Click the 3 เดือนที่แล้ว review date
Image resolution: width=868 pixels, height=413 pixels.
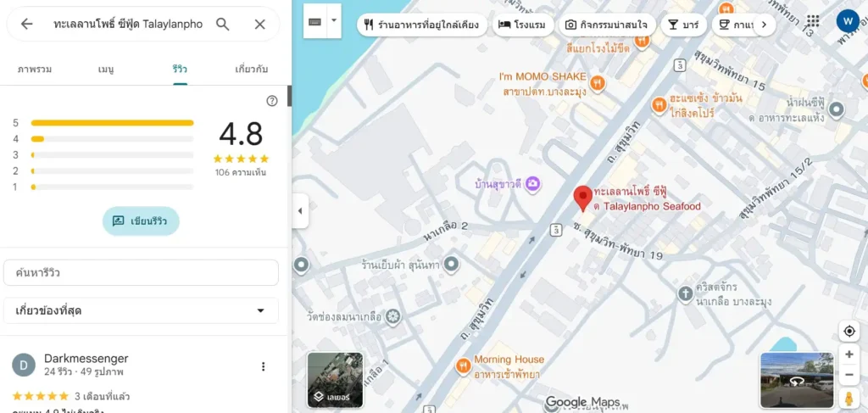103,396
